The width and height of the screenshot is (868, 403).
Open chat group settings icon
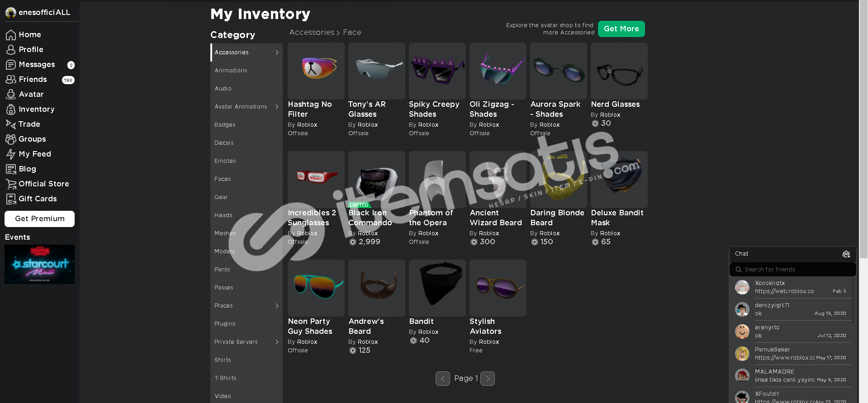coord(846,254)
